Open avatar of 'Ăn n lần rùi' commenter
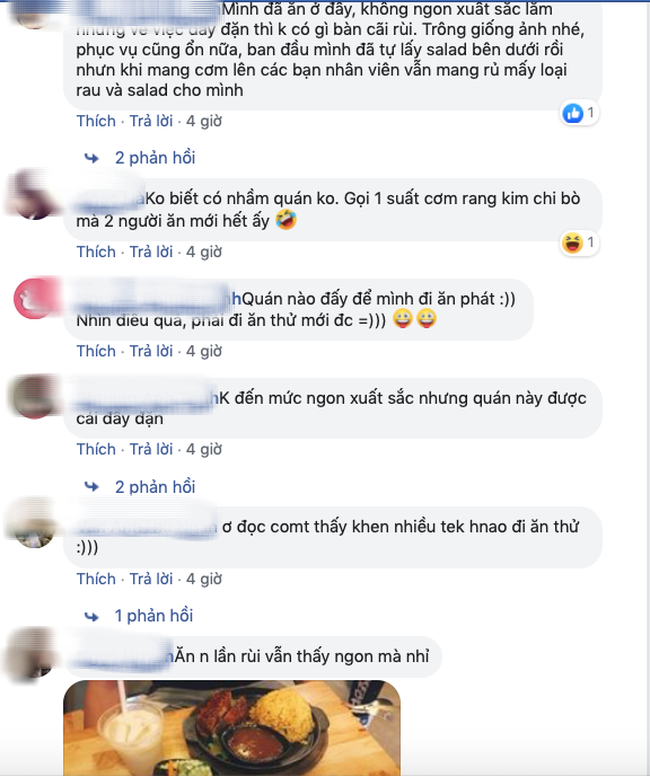The width and height of the screenshot is (650, 776). tap(33, 653)
